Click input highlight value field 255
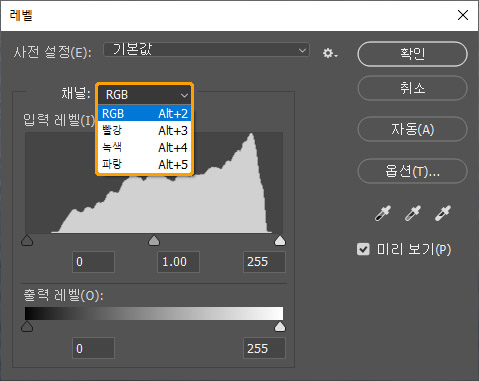Viewport: 479px width, 381px height. point(264,262)
